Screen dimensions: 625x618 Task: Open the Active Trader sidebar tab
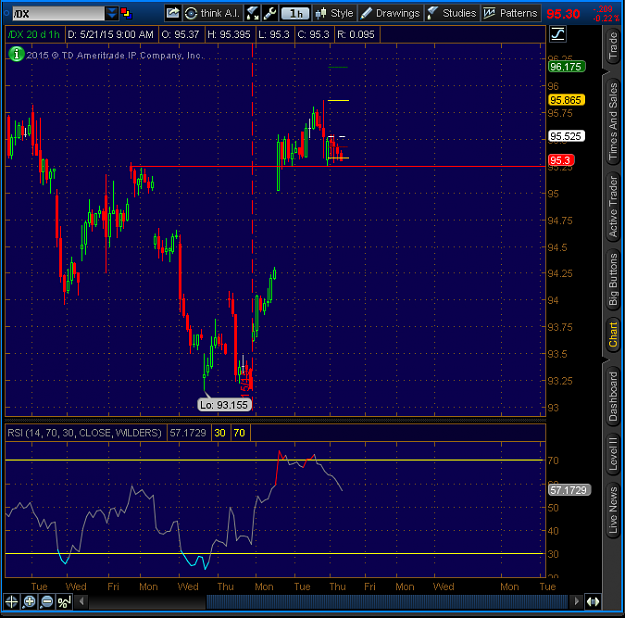613,207
